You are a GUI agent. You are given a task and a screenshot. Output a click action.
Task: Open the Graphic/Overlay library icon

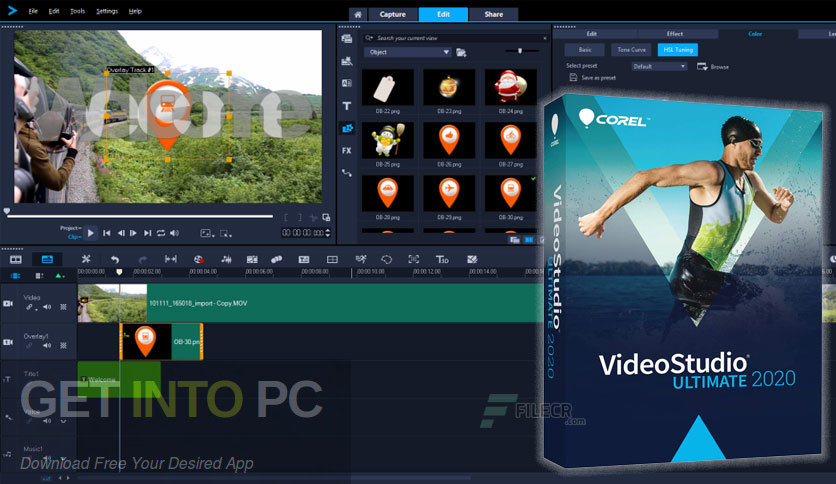click(347, 128)
